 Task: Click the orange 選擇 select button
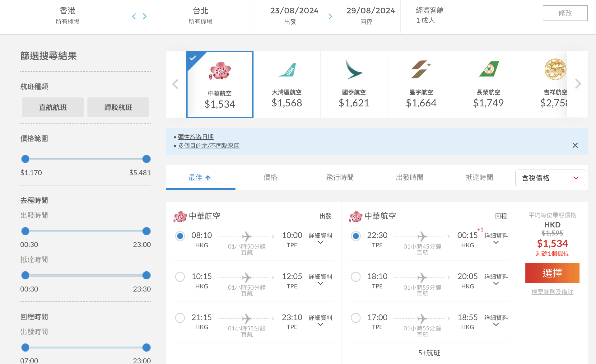pyautogui.click(x=552, y=273)
